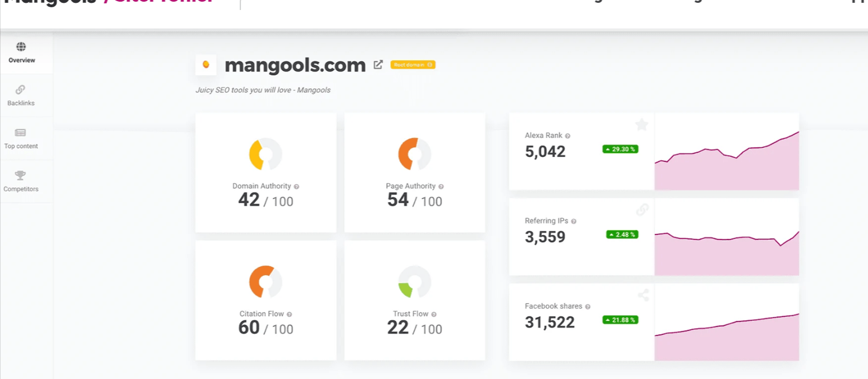Image resolution: width=868 pixels, height=379 pixels.
Task: Select the Overview icon in the sidebar
Action: tap(21, 47)
